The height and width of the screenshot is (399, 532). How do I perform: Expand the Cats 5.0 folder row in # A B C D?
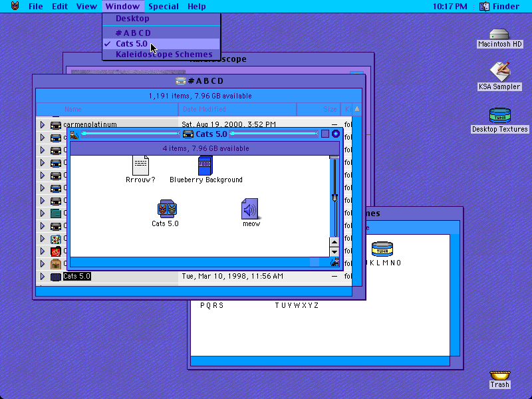click(x=43, y=276)
